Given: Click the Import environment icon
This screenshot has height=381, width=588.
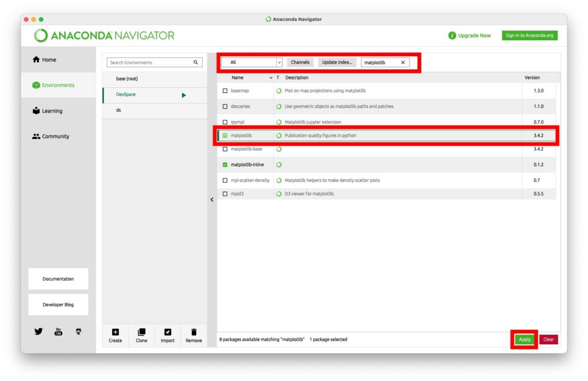Looking at the screenshot, I should point(168,332).
